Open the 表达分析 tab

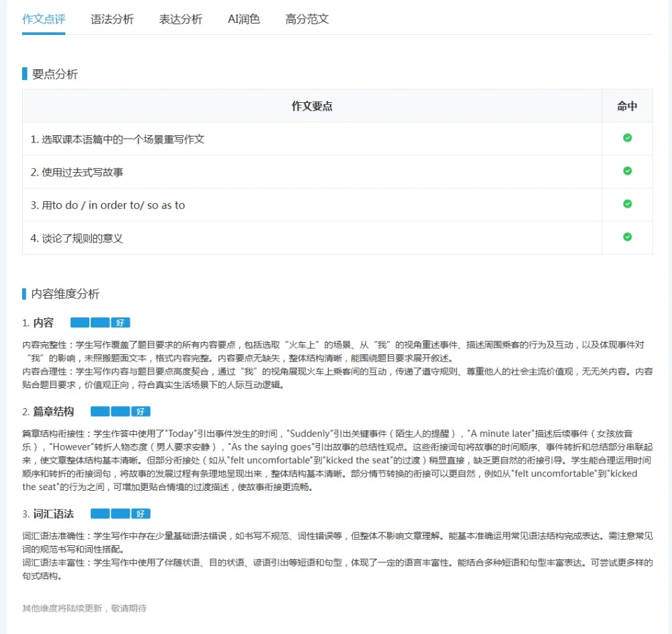tap(181, 19)
